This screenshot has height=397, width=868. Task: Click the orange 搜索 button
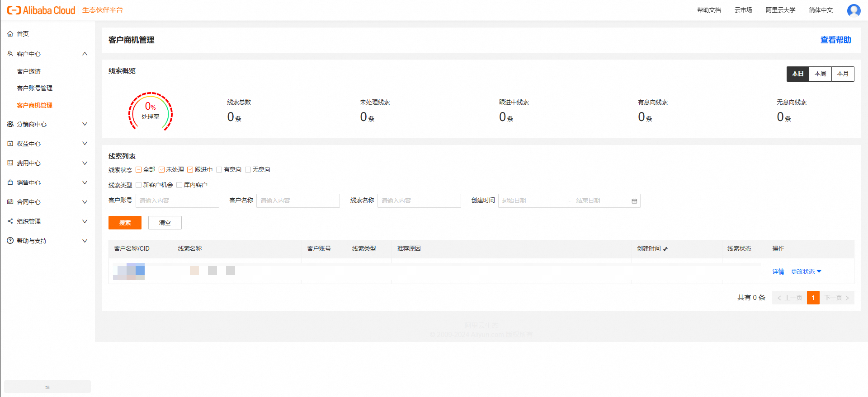click(125, 223)
